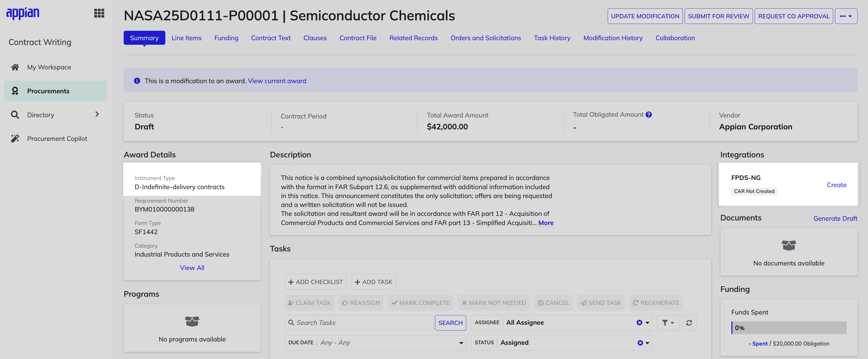868x359 pixels.
Task: Open the Orders and Solicitations tab
Action: (x=486, y=38)
